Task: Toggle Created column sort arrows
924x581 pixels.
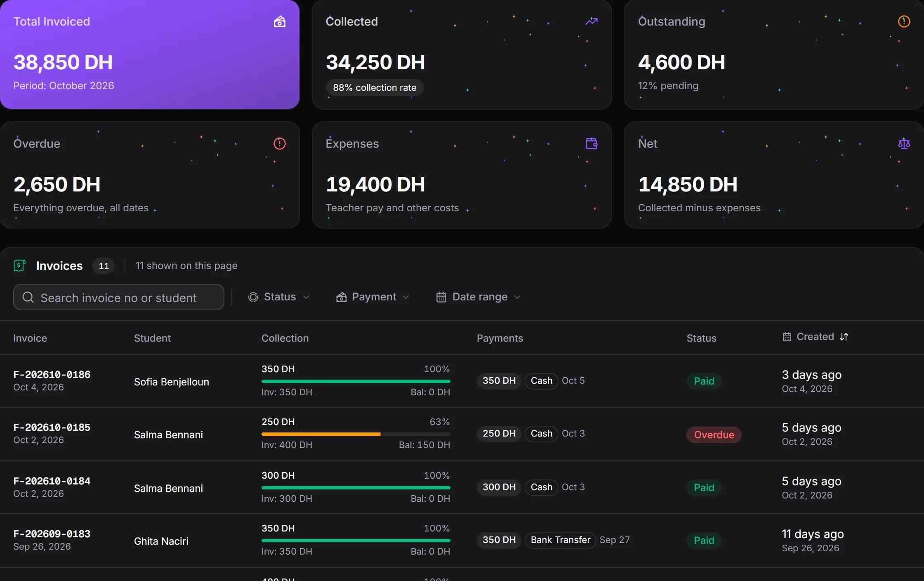Action: click(844, 337)
